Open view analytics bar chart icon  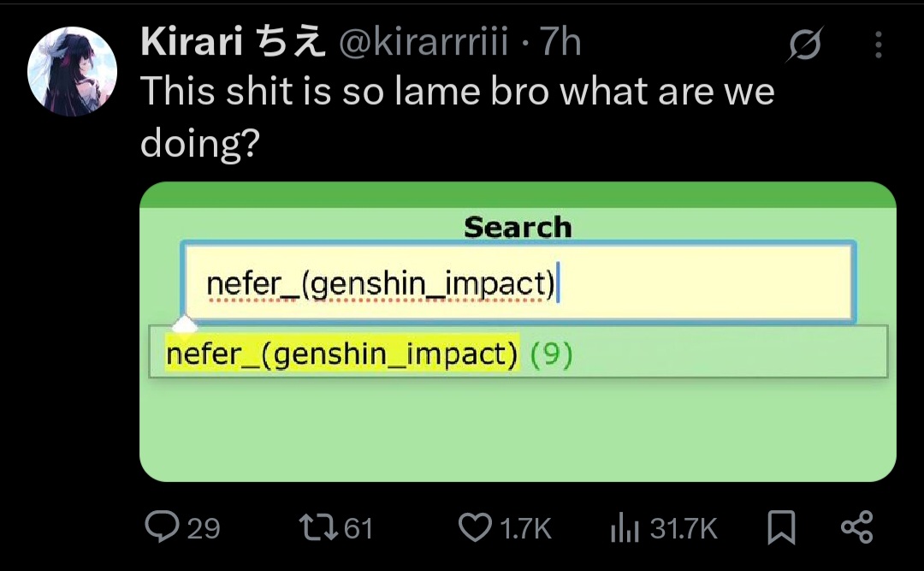(x=625, y=528)
